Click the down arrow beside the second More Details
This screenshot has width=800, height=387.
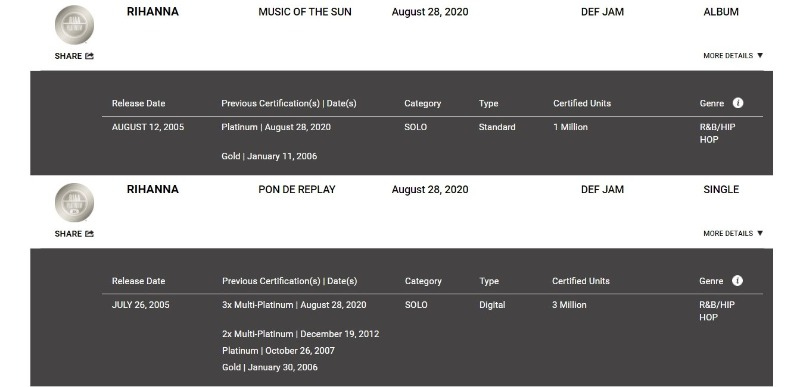pos(760,233)
